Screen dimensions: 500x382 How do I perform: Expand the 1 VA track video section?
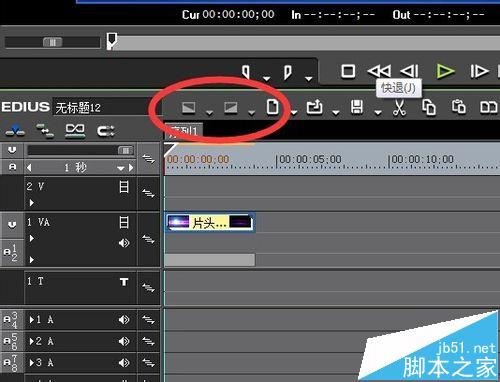click(32, 239)
